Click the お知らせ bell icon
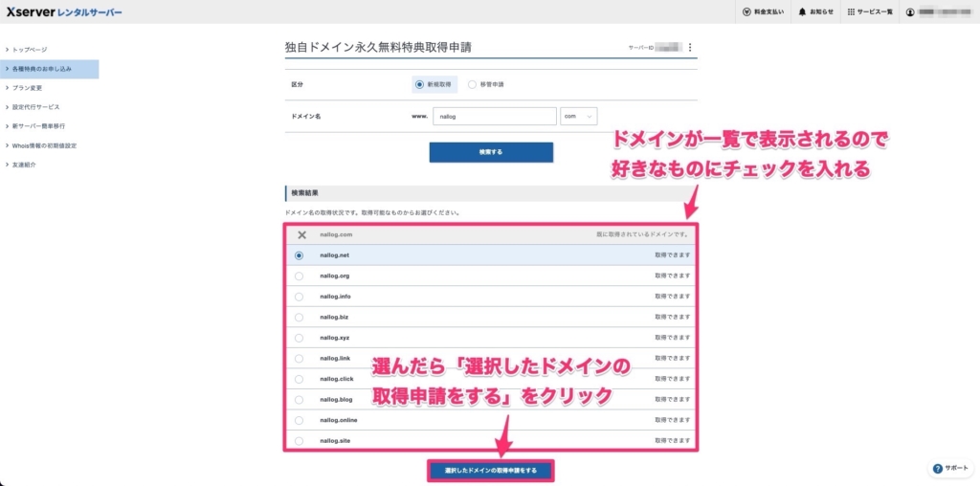 tap(802, 12)
